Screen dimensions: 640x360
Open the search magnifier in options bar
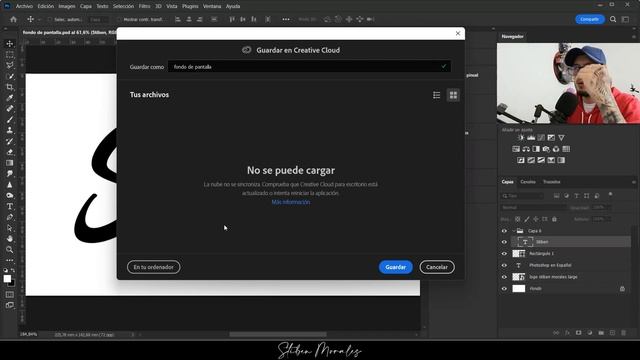tap(613, 19)
